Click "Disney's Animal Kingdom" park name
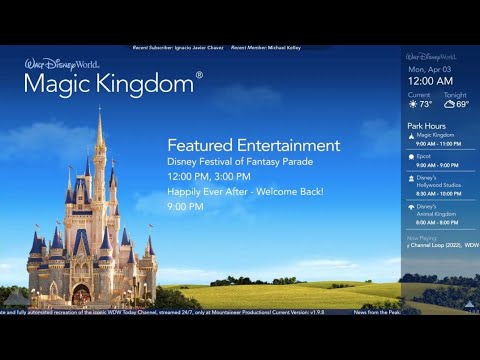The height and width of the screenshot is (360, 480). [x=436, y=210]
